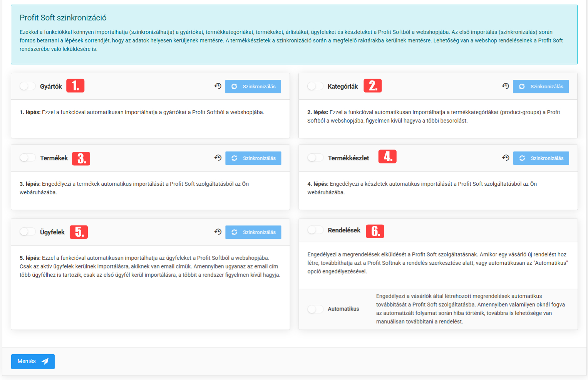
Task: Click the '1. lépés:' description text
Action: tap(142, 112)
